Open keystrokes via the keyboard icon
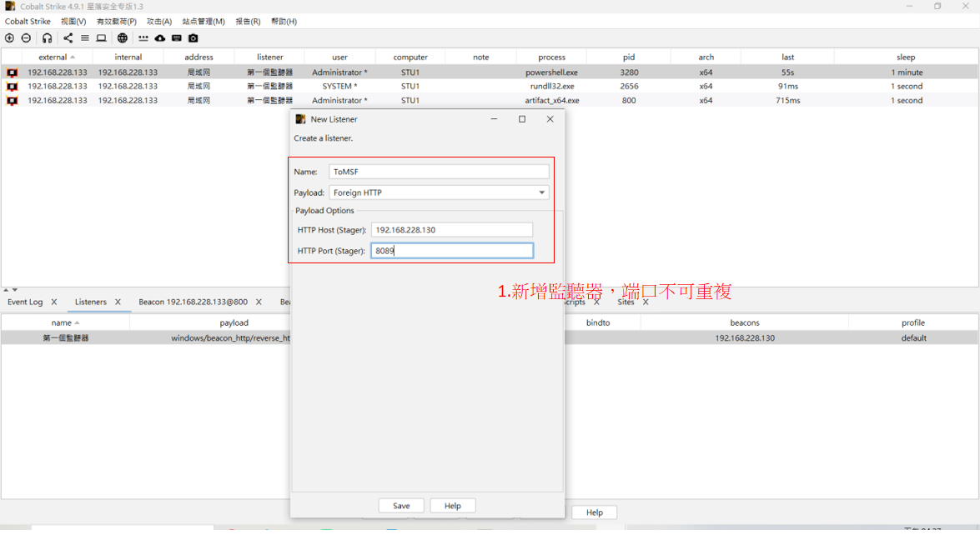This screenshot has height=535, width=980. click(x=177, y=38)
